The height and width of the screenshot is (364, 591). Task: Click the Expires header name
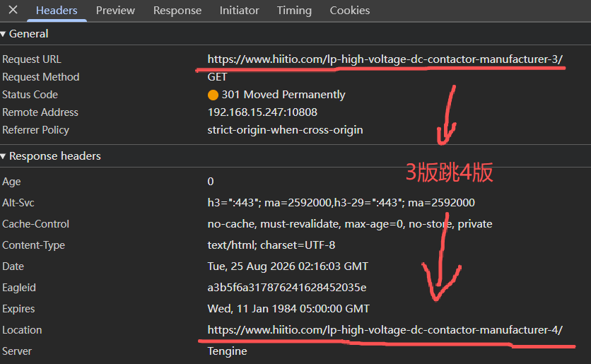pyautogui.click(x=18, y=309)
